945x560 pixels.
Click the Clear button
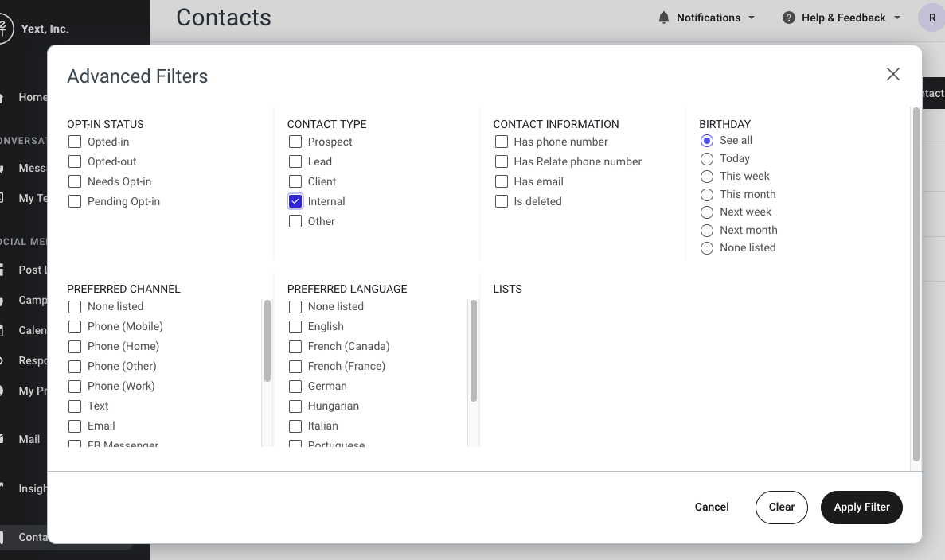(781, 507)
